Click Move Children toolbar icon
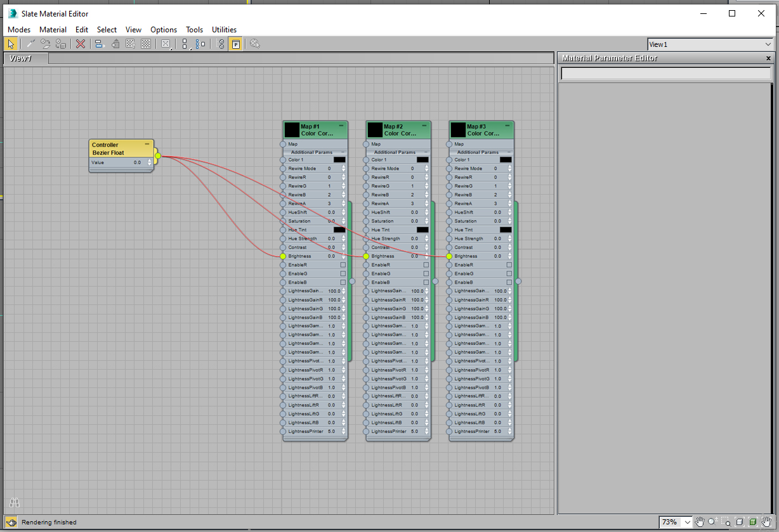The width and height of the screenshot is (779, 532). [x=99, y=44]
